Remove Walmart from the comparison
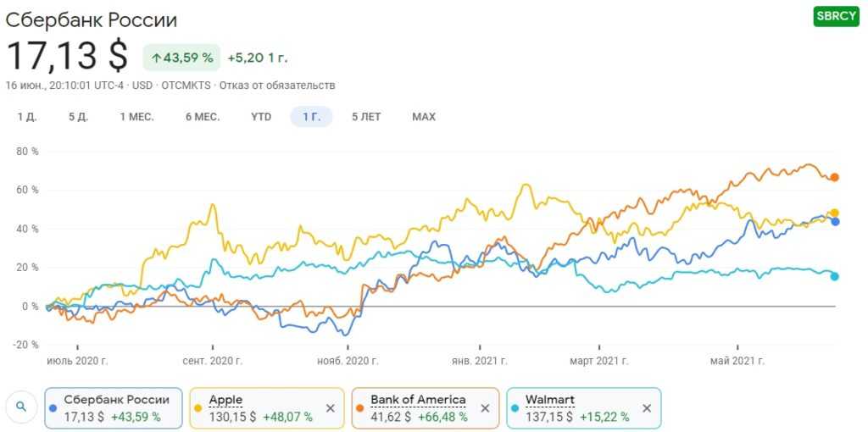This screenshot has width=868, height=432. [647, 408]
